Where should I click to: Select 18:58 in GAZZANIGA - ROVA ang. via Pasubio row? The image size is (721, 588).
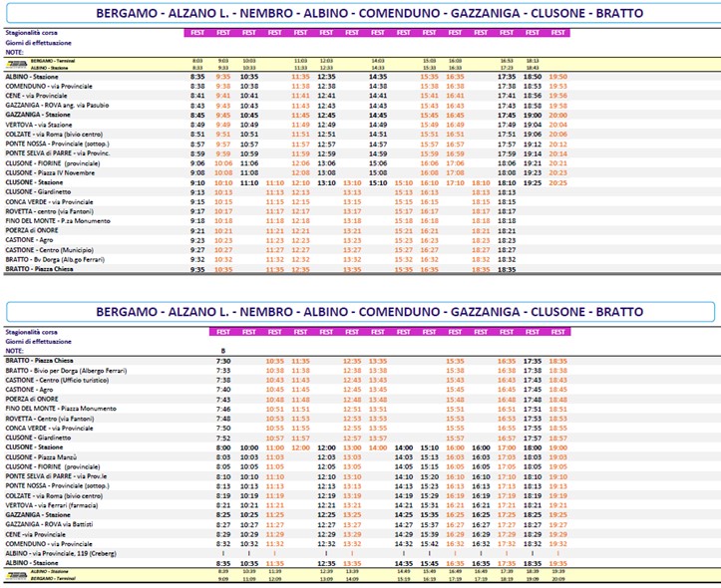click(x=532, y=106)
